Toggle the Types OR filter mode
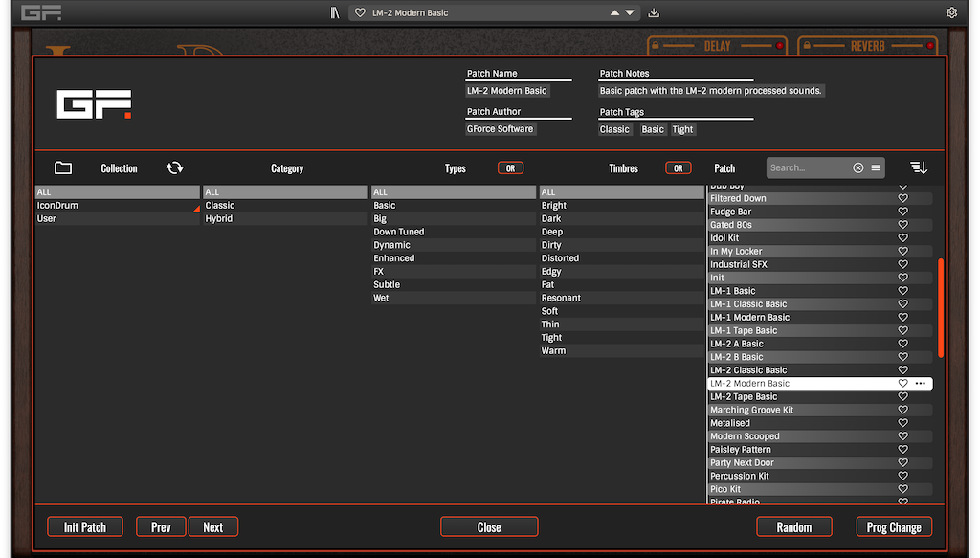The image size is (980, 558). point(511,168)
